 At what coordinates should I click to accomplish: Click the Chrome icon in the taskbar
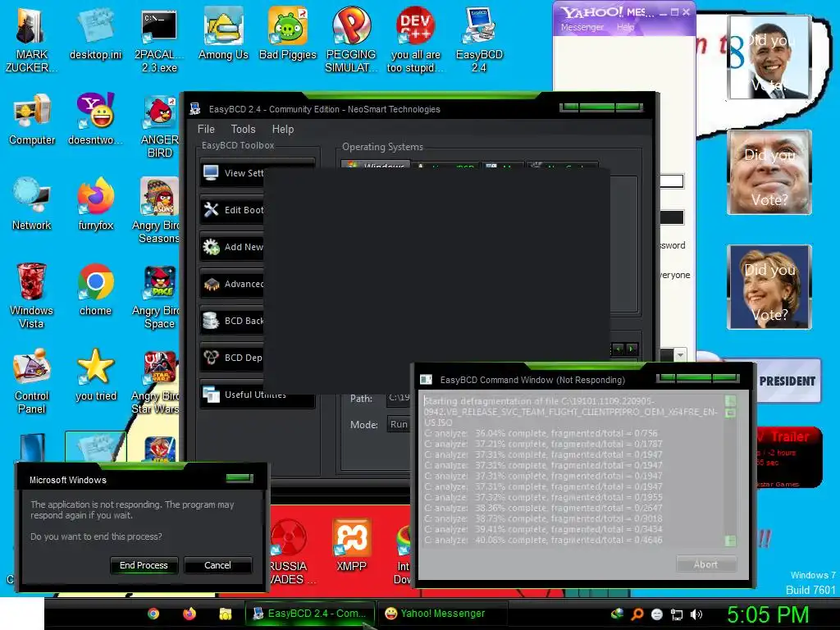(x=153, y=614)
